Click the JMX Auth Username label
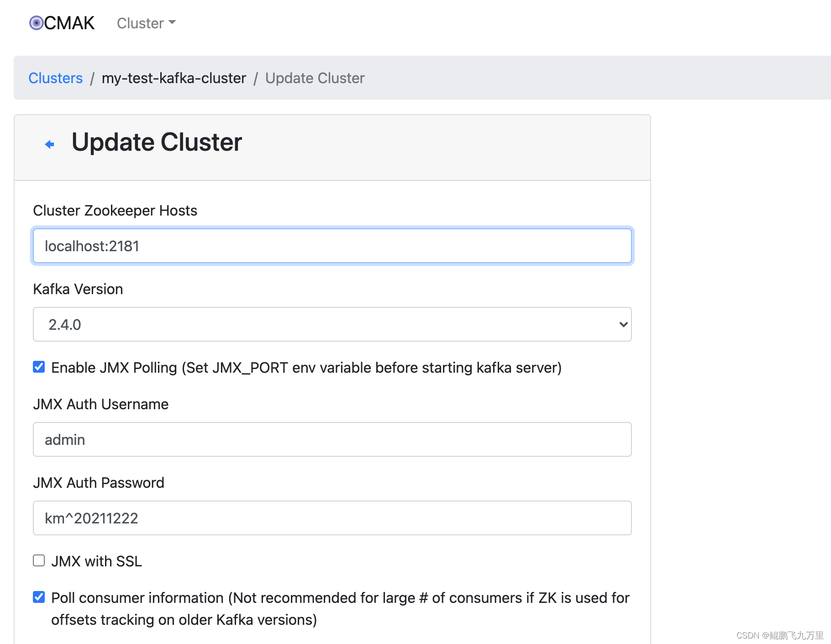The height and width of the screenshot is (644, 831). (101, 404)
